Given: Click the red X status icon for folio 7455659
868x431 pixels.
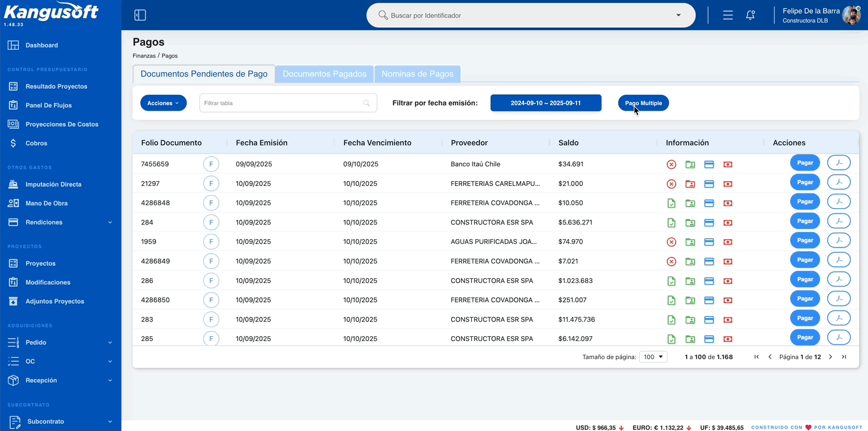Looking at the screenshot, I should 671,165.
